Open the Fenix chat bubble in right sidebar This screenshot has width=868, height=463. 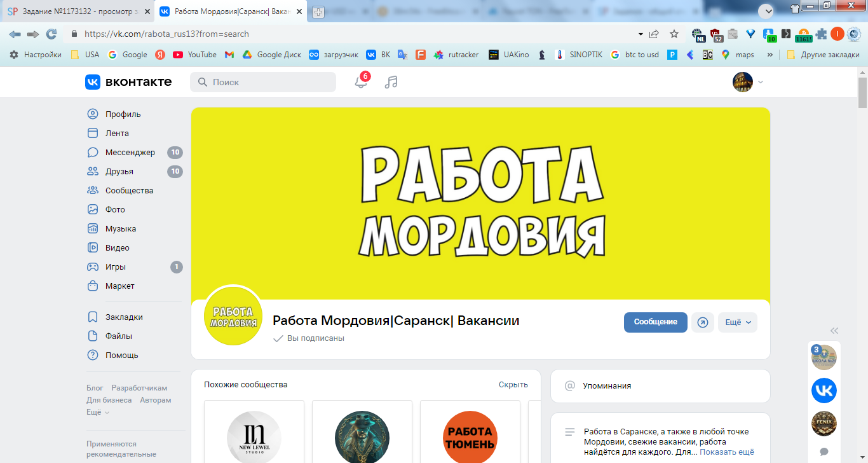[x=824, y=424]
